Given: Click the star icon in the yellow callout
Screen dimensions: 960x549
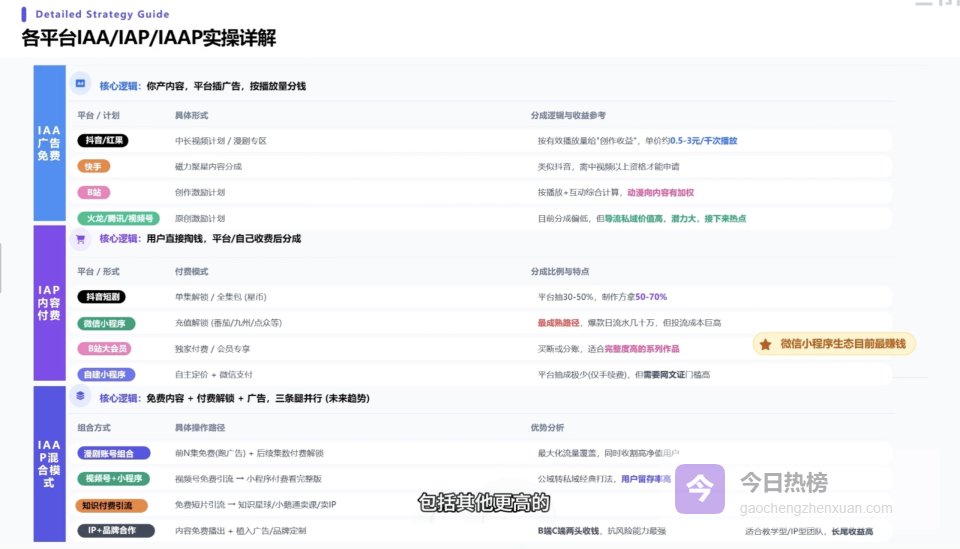Looking at the screenshot, I should 765,345.
